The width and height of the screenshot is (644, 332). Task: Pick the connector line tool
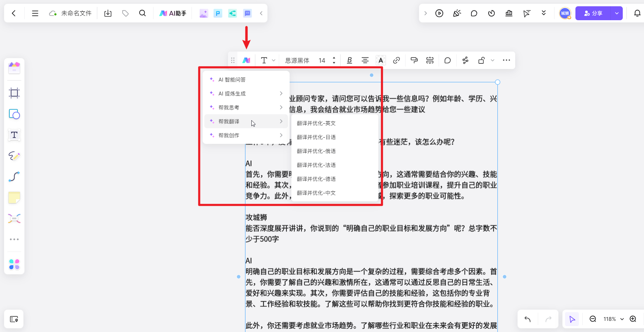click(x=14, y=177)
